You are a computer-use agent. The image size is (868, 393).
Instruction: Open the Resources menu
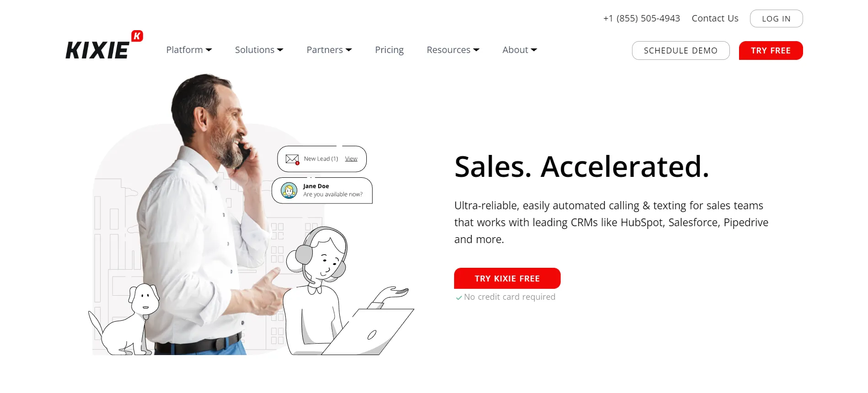click(453, 50)
